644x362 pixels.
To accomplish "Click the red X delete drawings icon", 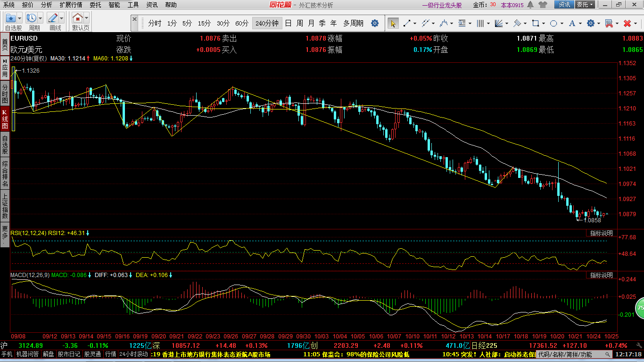I will click(x=627, y=23).
